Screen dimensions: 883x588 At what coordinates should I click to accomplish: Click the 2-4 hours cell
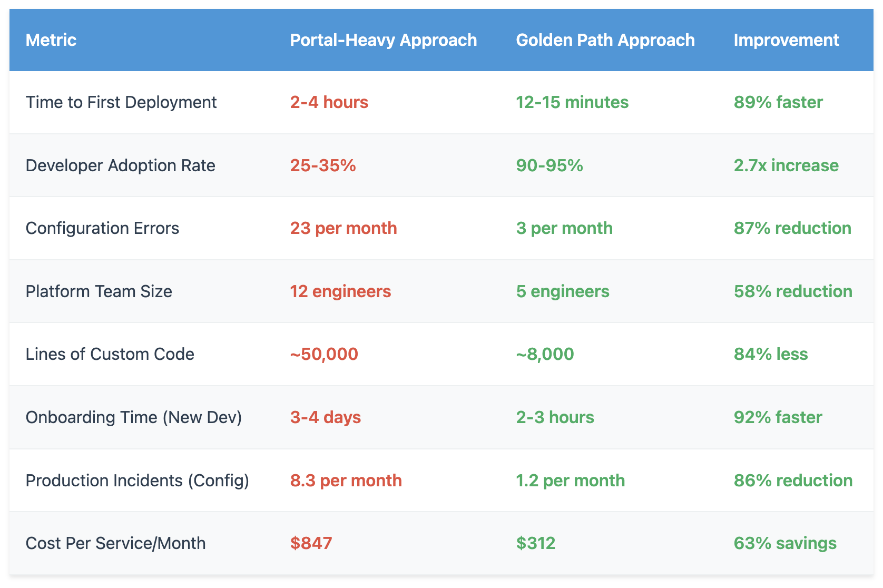click(x=329, y=102)
